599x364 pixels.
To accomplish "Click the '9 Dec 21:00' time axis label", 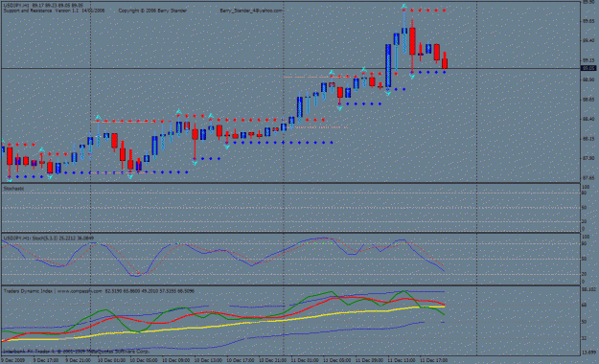I will 78,360.
